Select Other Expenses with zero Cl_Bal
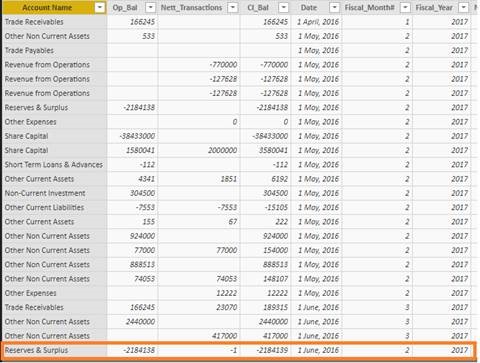Screen dimensions: 480x363 coord(55,122)
